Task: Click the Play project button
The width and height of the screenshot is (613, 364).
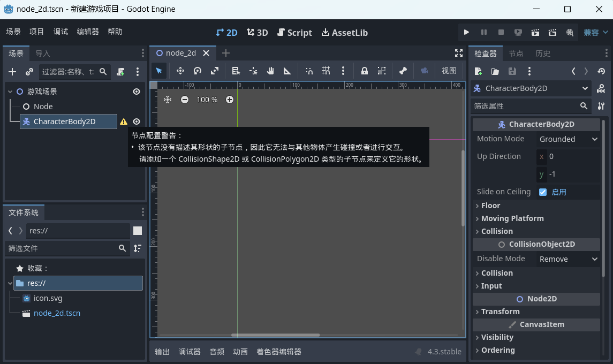Action: [x=466, y=32]
